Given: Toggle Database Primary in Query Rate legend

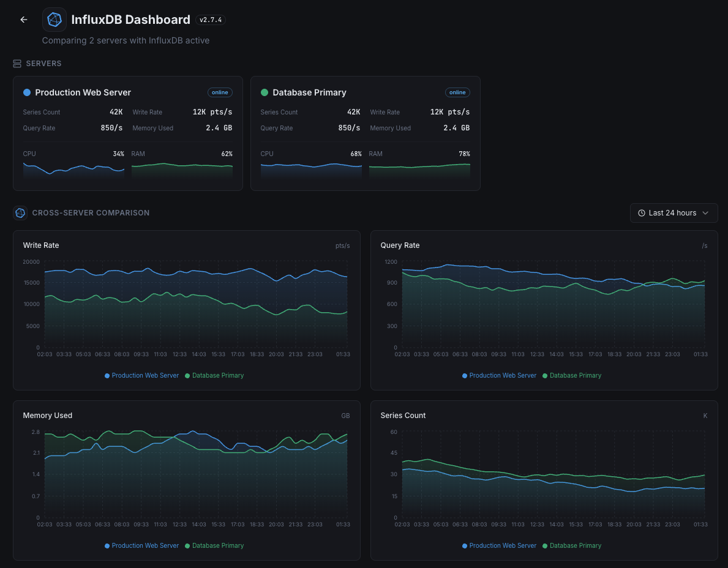Looking at the screenshot, I should pos(575,375).
